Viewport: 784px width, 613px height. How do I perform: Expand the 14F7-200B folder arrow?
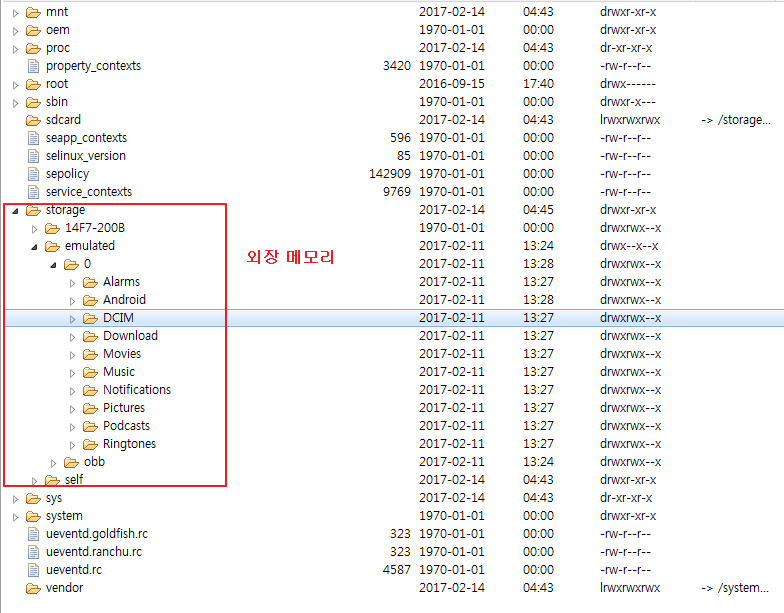coord(34,229)
